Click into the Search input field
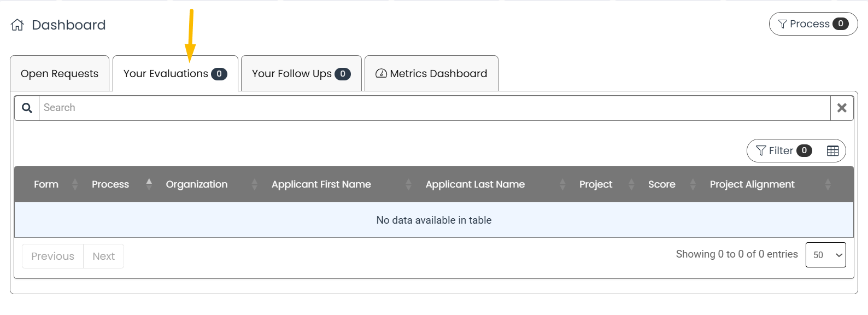868x315 pixels. pyautogui.click(x=435, y=108)
